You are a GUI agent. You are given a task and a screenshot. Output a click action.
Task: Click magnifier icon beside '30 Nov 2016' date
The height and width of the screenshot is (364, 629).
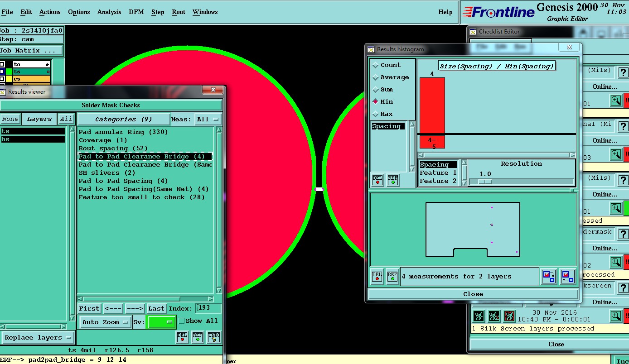(x=616, y=316)
